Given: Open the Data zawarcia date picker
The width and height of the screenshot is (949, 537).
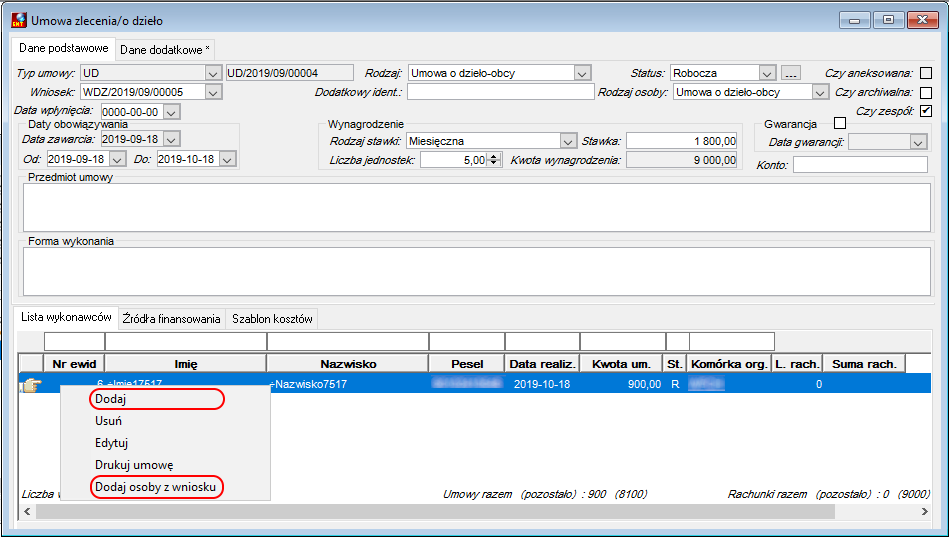Looking at the screenshot, I should [172, 140].
